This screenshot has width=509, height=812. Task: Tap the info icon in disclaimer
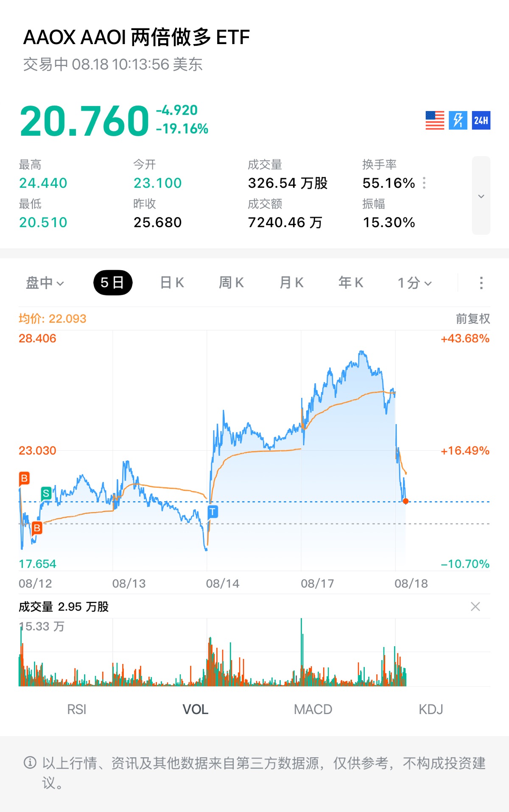(x=30, y=763)
